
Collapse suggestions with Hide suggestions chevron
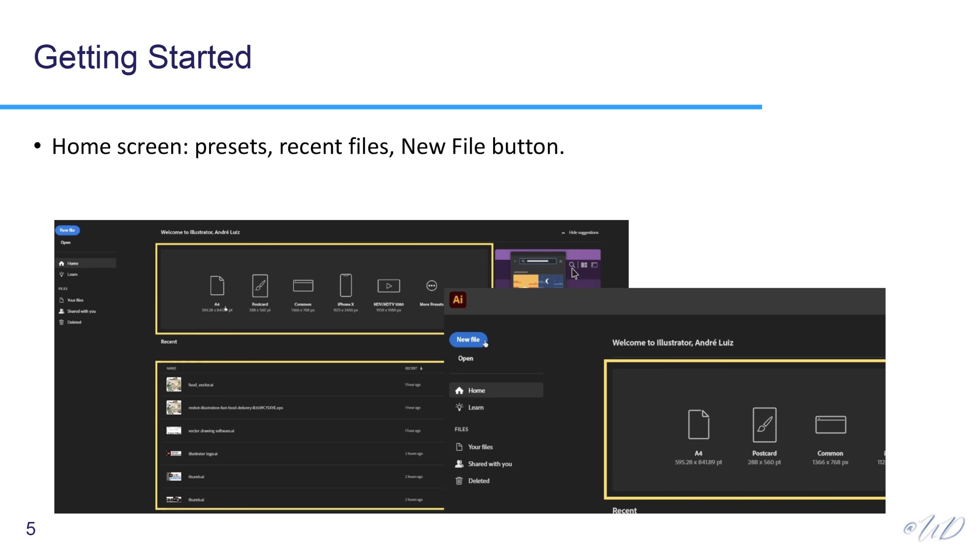[563, 233]
